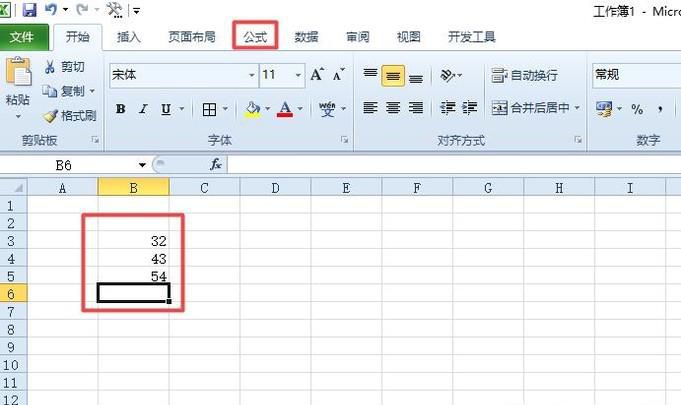The image size is (681, 405).
Task: Click the Decrease Font Size icon
Action: point(339,75)
